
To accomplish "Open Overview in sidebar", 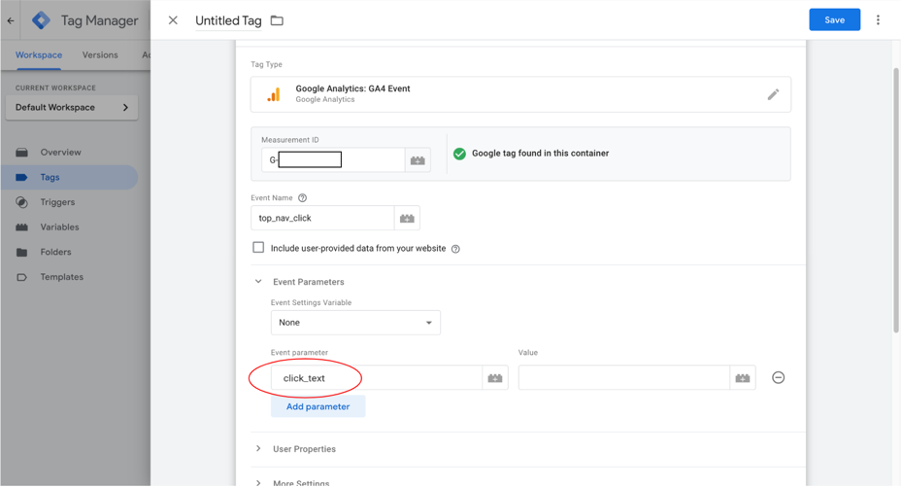I will click(61, 153).
